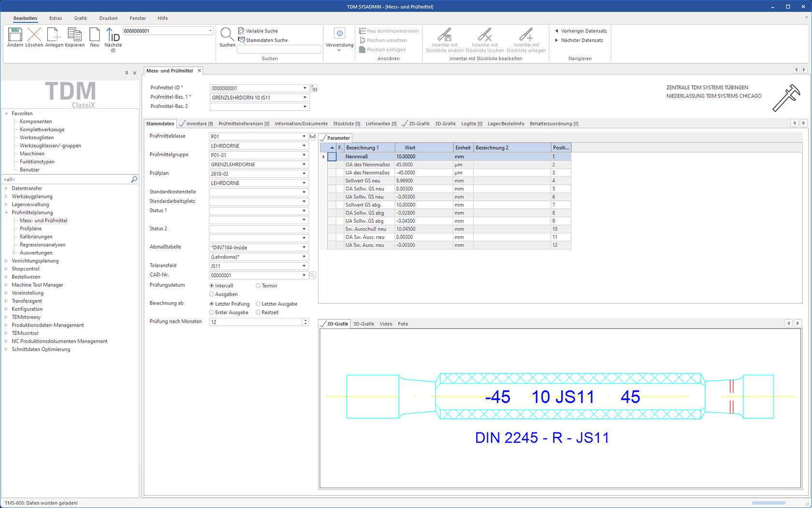Screen dimensions: 812x508
Task: Click the Nächste ID icon
Action: [113, 35]
